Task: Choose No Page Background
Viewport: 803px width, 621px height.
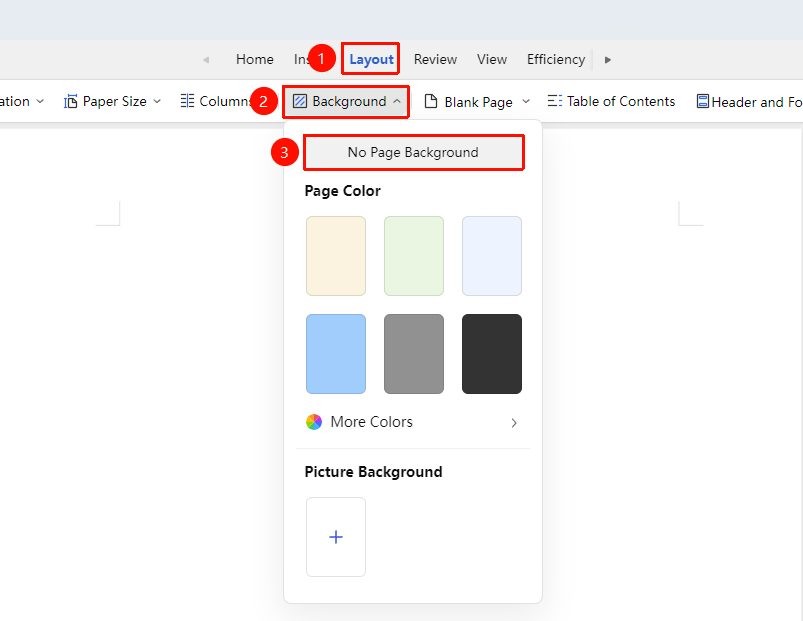Action: (x=413, y=152)
